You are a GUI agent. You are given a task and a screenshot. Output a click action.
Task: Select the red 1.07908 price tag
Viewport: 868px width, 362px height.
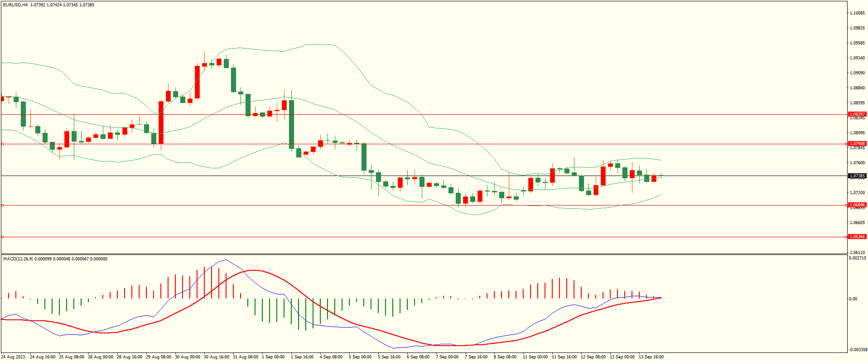pos(857,144)
